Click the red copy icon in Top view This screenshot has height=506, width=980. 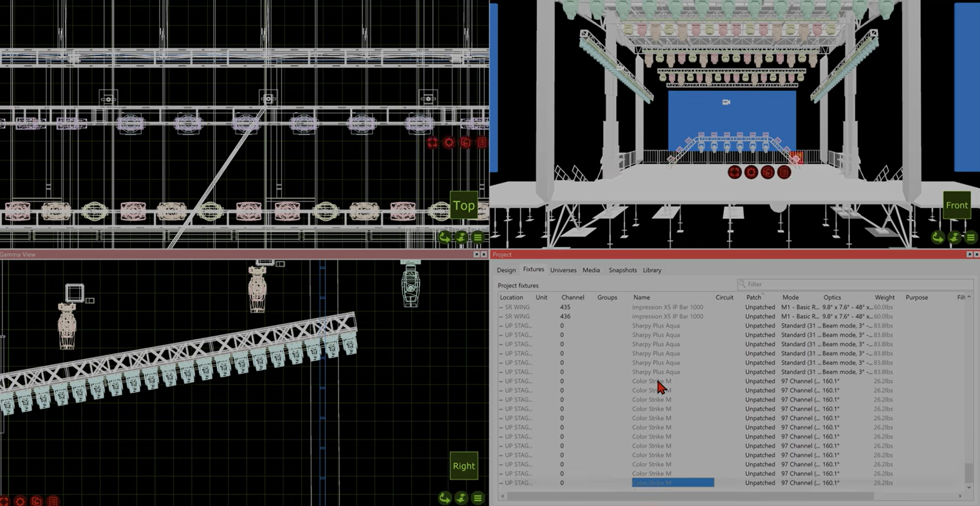coord(466,143)
